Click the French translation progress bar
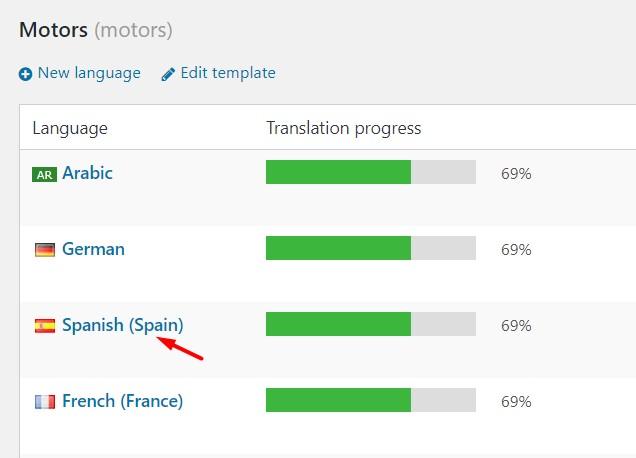 click(x=370, y=400)
